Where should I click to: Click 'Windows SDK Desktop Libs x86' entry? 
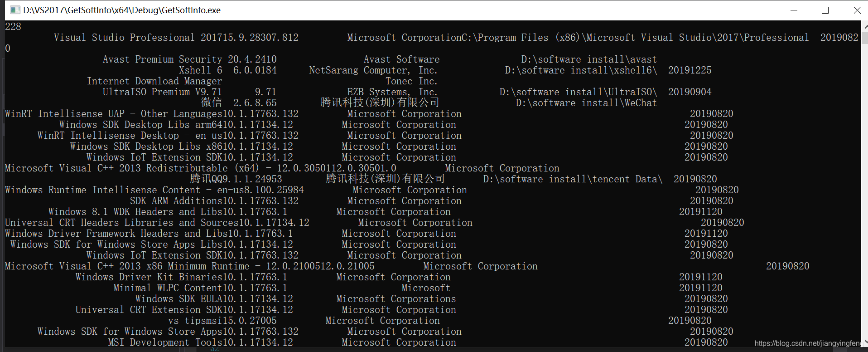tap(146, 146)
